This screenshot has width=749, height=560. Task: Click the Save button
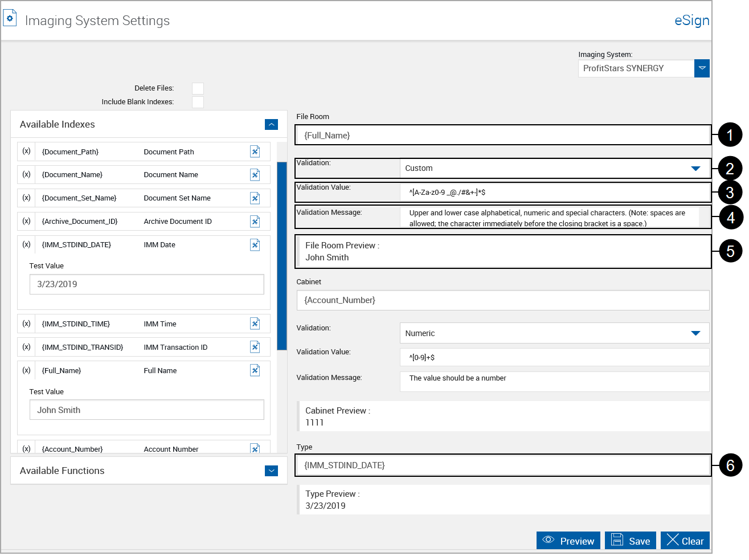coord(630,540)
